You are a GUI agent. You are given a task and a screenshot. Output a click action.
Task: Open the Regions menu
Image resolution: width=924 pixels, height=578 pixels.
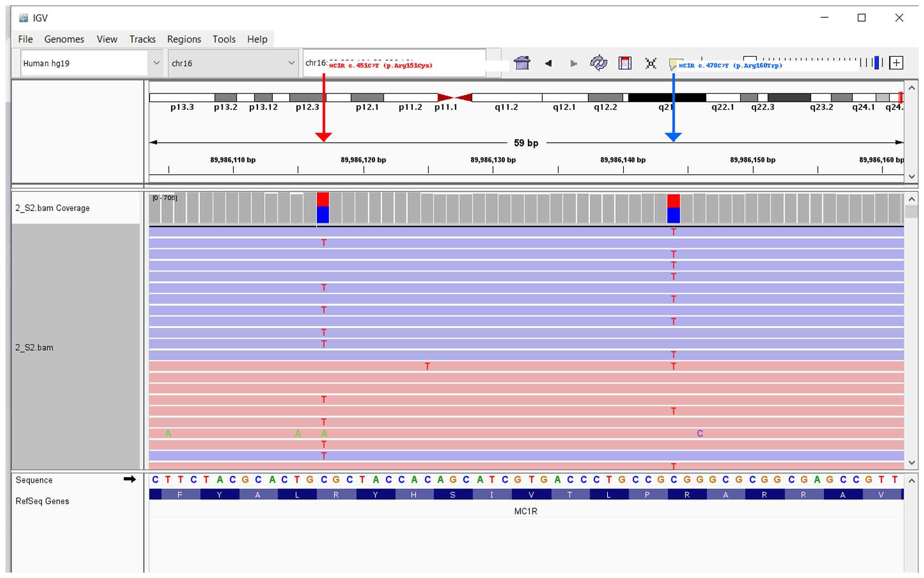[184, 39]
